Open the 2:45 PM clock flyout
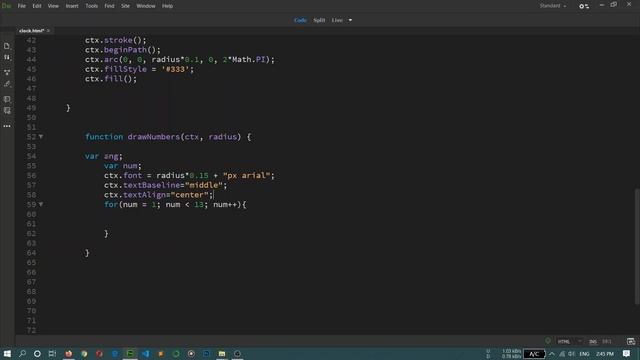This screenshot has width=640, height=360. click(x=604, y=354)
